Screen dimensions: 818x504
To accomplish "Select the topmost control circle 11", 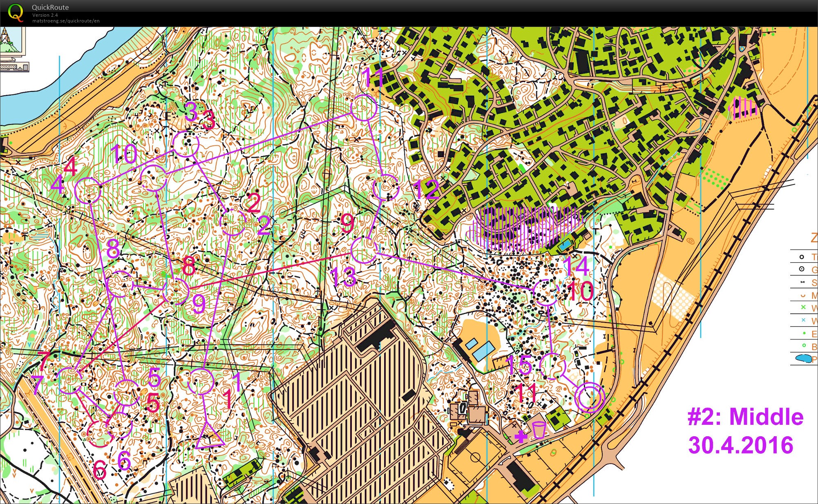I will 364,107.
